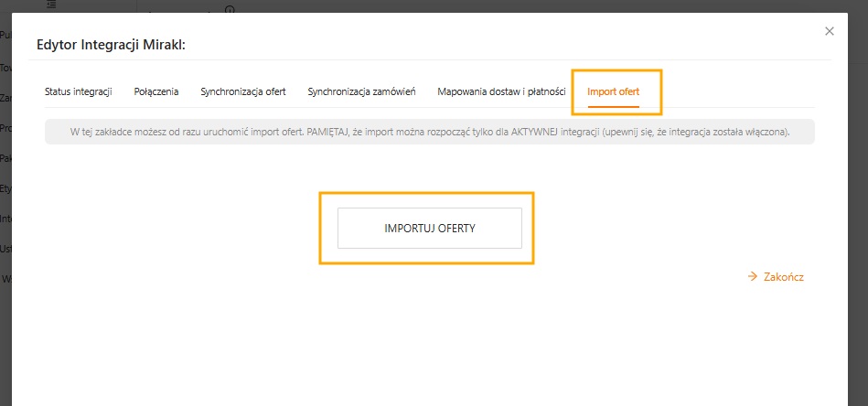Click the gray info banner about import

pos(429,132)
